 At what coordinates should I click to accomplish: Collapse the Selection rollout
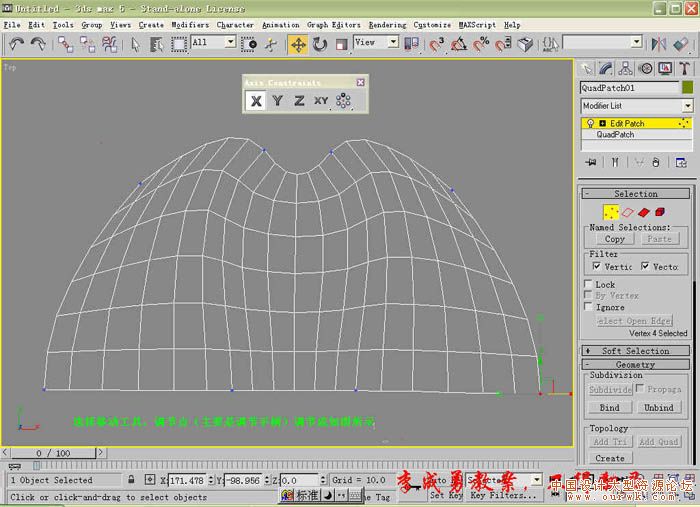(636, 194)
